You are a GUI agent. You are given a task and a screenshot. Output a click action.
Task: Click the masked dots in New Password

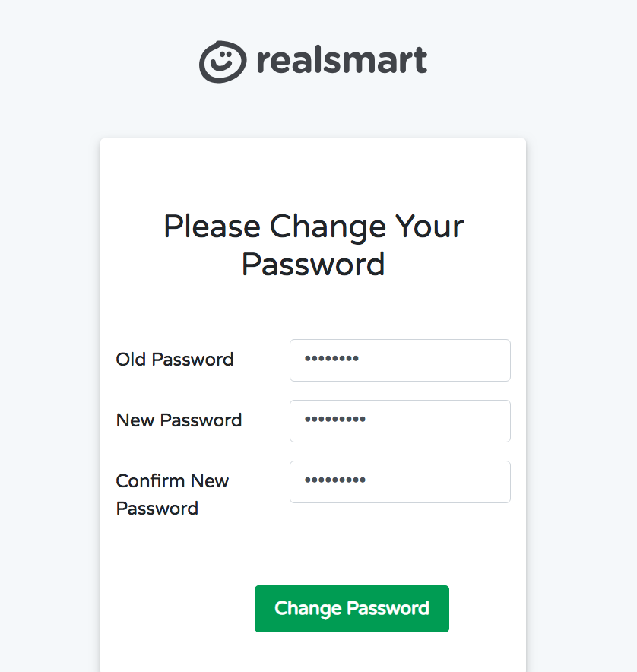[x=334, y=420]
